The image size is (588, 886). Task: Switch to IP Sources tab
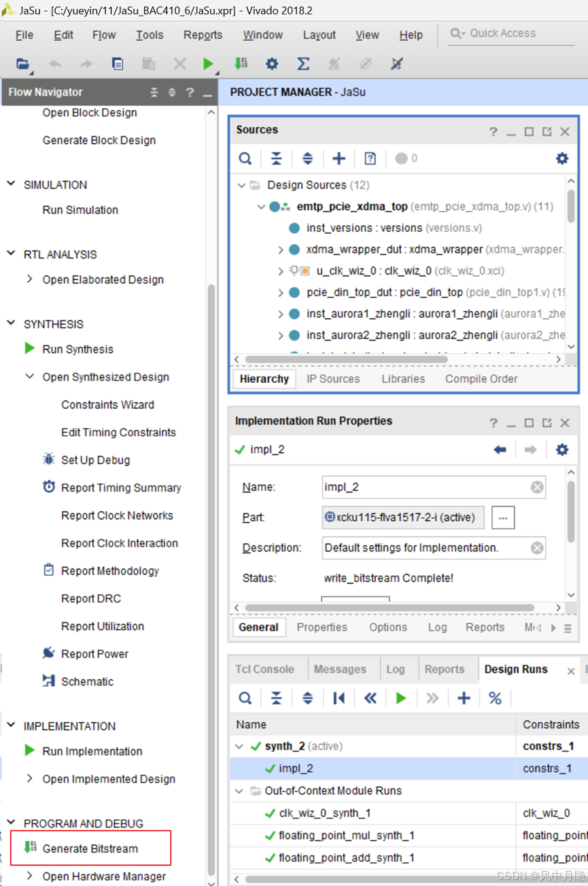coord(333,379)
